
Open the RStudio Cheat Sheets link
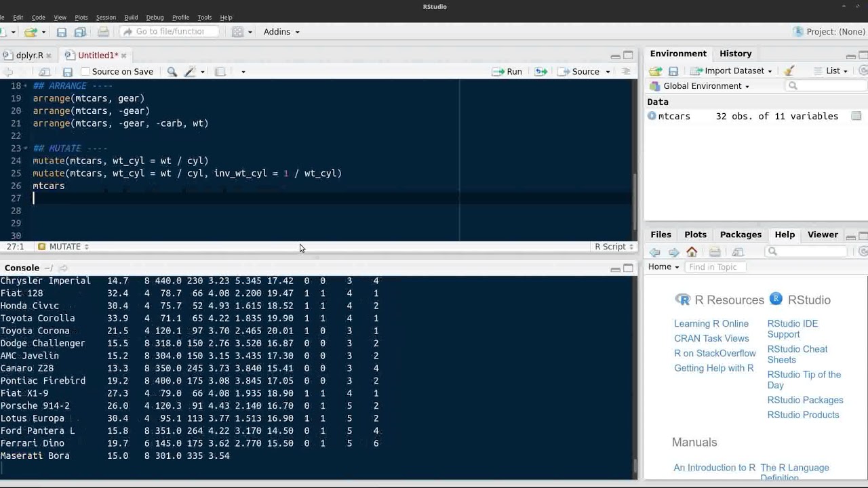(797, 354)
